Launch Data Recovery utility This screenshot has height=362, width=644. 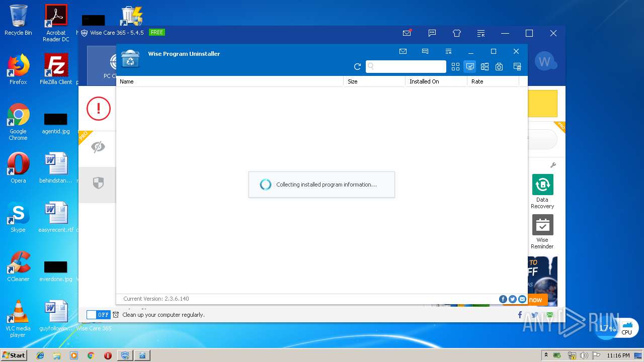[x=542, y=191]
